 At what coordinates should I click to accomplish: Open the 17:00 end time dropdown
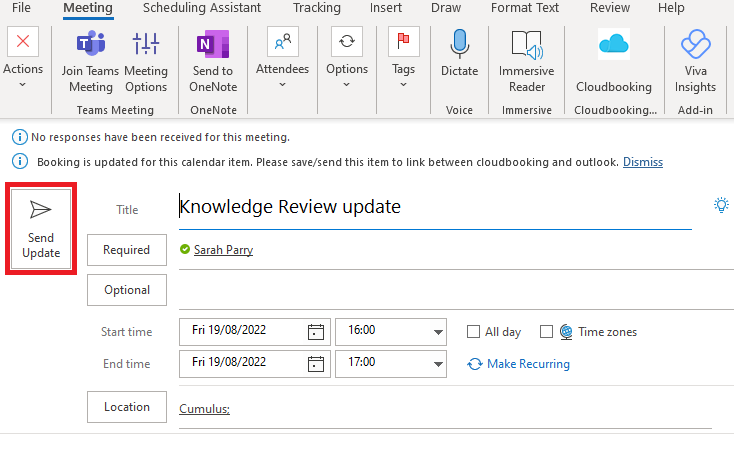pos(438,364)
